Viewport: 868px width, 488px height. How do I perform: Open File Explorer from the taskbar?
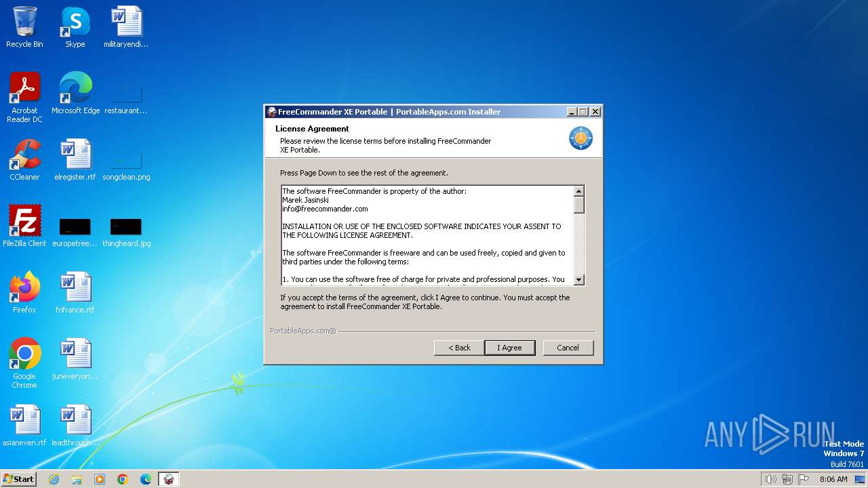tap(77, 479)
